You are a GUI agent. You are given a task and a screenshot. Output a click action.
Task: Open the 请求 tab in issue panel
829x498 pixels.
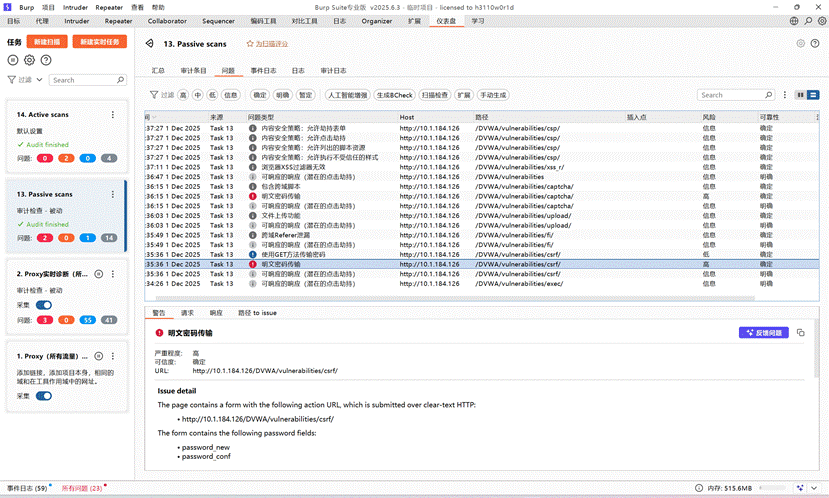187,313
